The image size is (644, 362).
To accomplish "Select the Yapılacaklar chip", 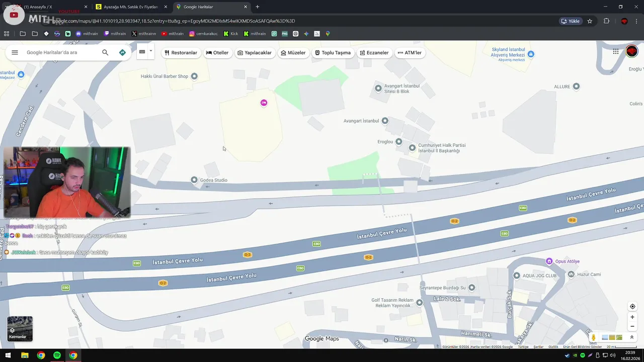I will point(255,53).
